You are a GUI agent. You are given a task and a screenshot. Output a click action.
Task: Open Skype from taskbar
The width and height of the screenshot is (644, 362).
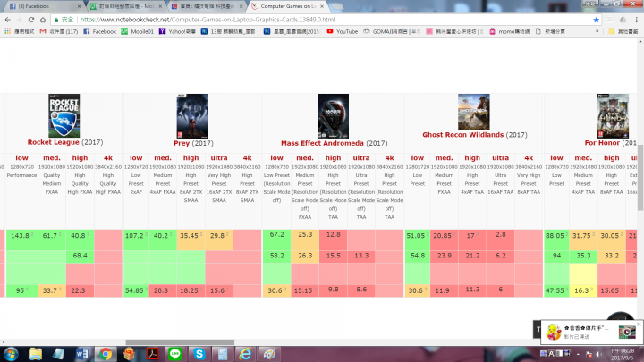(x=199, y=354)
